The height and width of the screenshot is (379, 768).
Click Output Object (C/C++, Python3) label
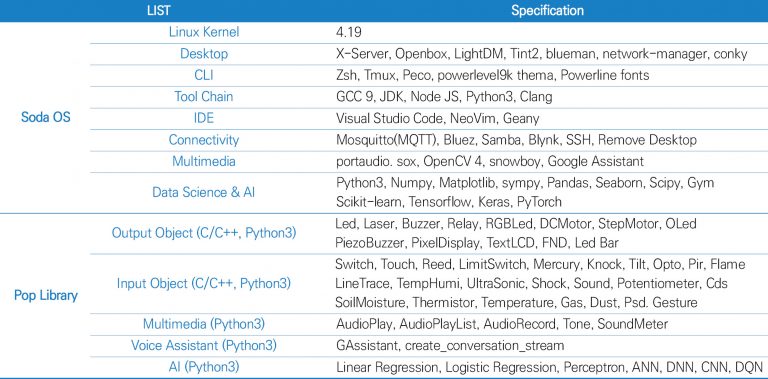pyautogui.click(x=204, y=233)
